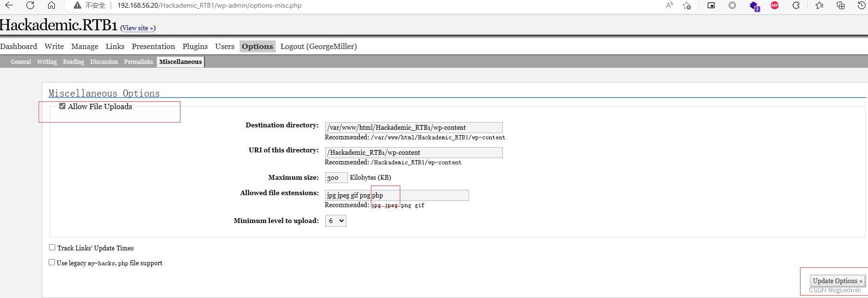Click the gray circle extension icon
The height and width of the screenshot is (298, 868).
click(732, 5)
